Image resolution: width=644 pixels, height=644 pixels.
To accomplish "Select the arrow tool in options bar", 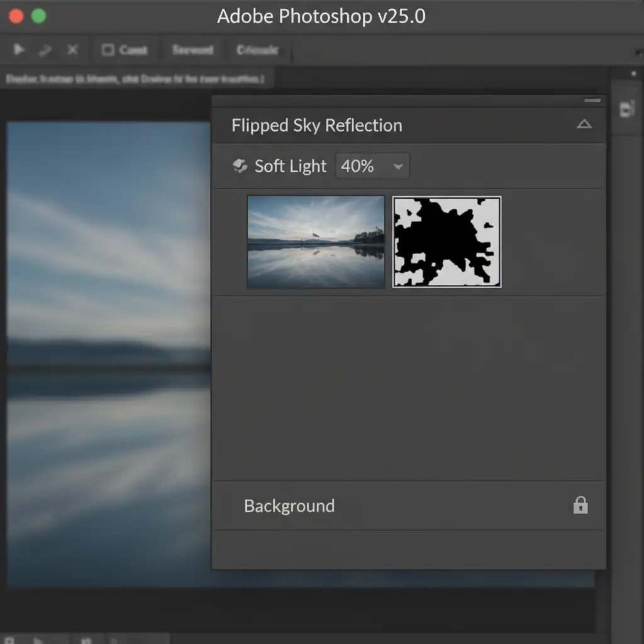I will pos(19,50).
